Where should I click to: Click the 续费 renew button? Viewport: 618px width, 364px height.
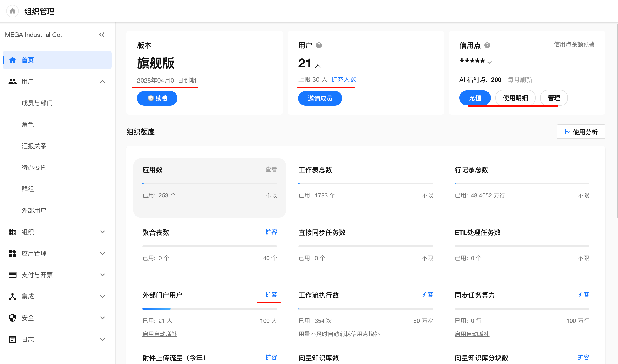pos(157,98)
